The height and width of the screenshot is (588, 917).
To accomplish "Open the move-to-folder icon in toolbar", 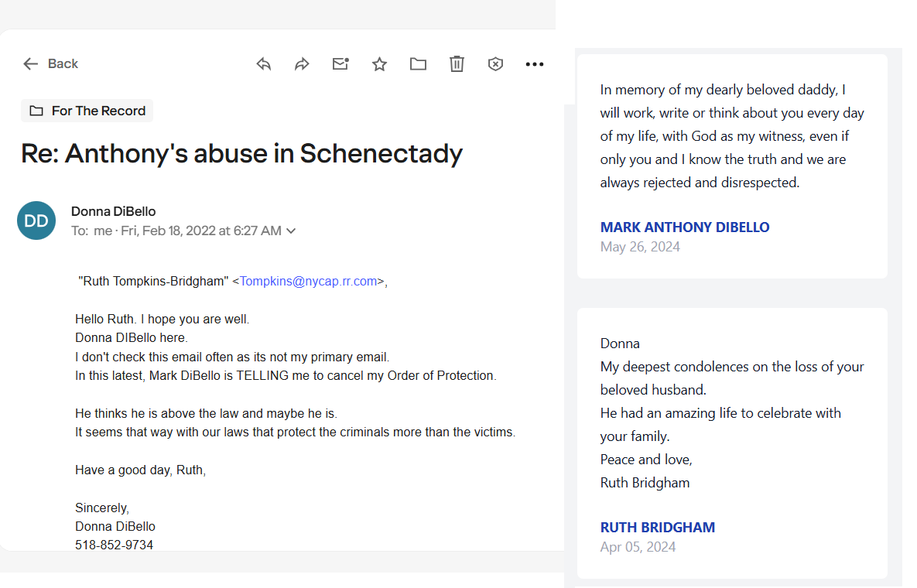I will [x=418, y=64].
